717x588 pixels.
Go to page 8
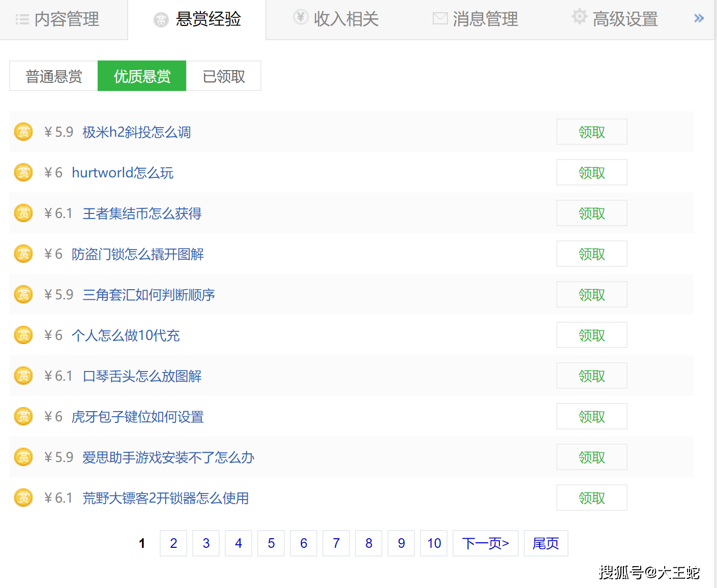(369, 543)
